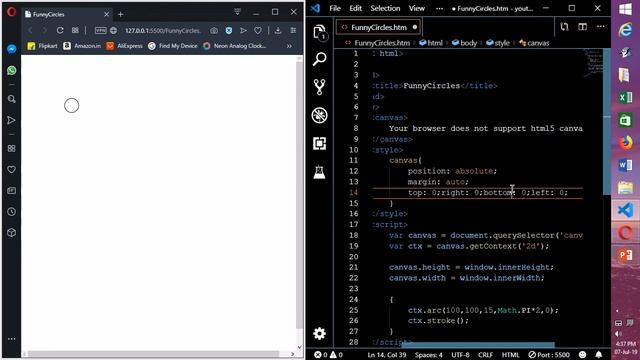Click the editor horizontal scrollbar
This screenshot has width=640, height=360.
click(x=478, y=345)
